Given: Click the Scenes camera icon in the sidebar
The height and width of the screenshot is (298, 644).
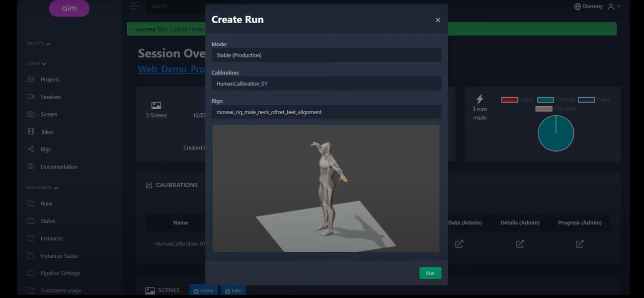Looking at the screenshot, I should click(x=31, y=114).
